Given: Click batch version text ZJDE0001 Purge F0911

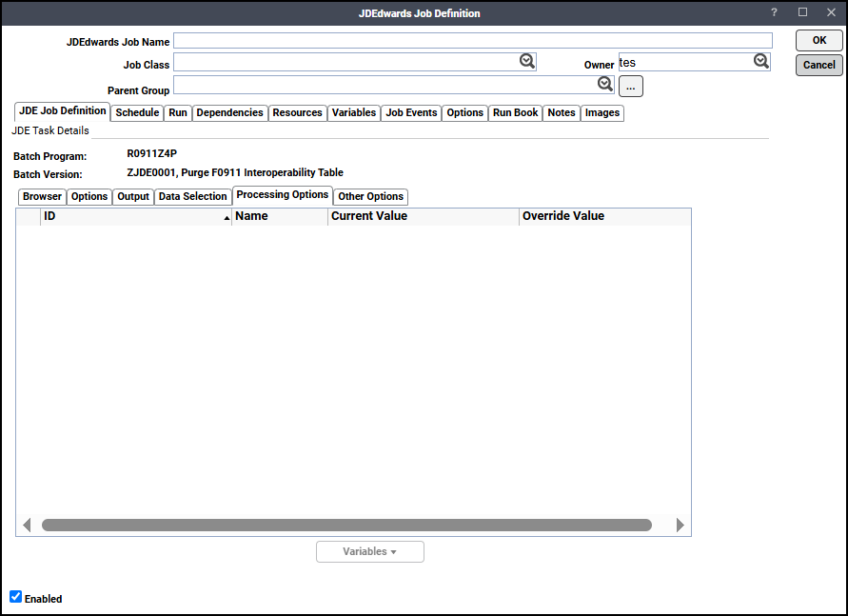Looking at the screenshot, I should (x=235, y=172).
